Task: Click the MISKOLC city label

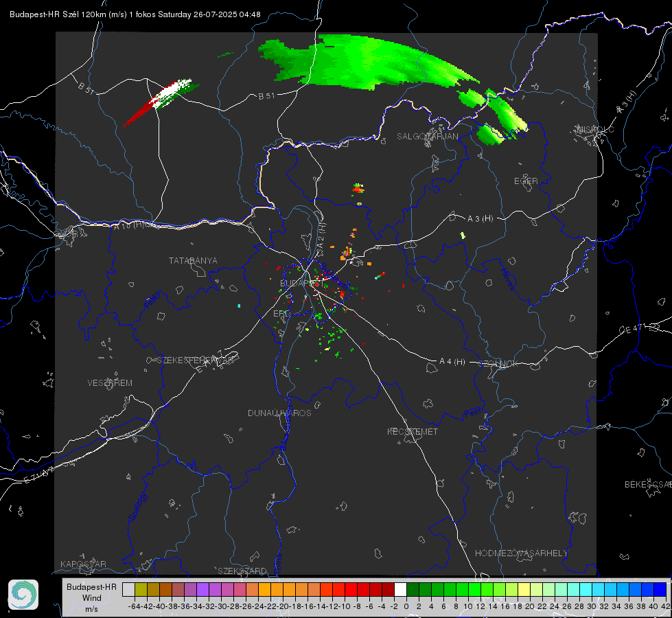Action: (595, 130)
